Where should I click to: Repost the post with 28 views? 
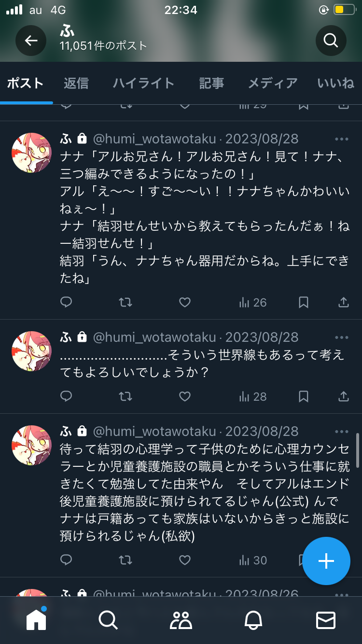coord(125,396)
